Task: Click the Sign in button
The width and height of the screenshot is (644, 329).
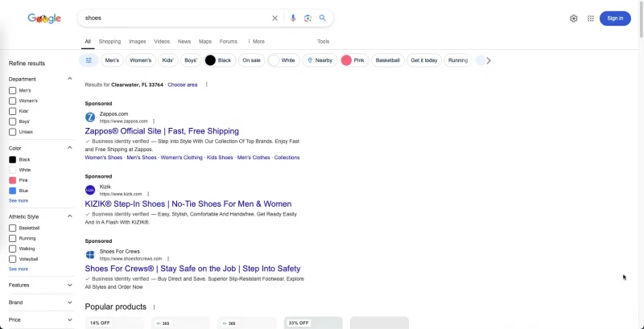Action: click(615, 19)
